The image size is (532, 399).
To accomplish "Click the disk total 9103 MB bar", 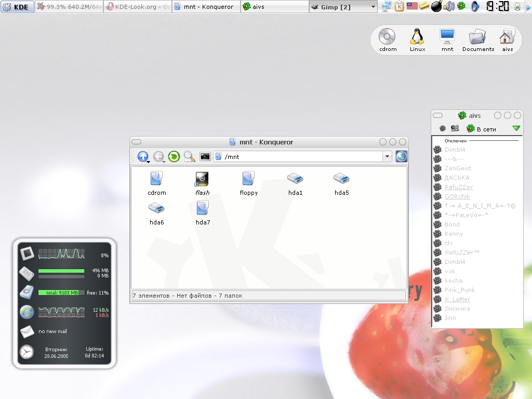I will (61, 292).
